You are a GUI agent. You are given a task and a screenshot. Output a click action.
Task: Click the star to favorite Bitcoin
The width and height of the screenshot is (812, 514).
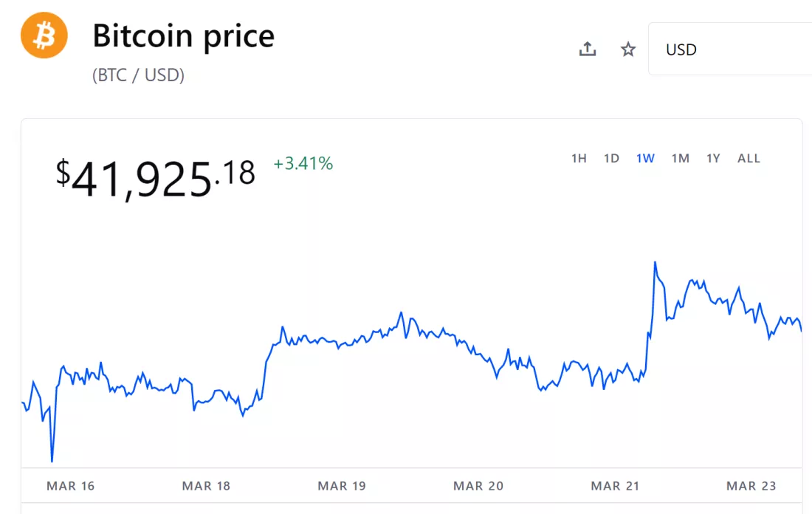627,49
